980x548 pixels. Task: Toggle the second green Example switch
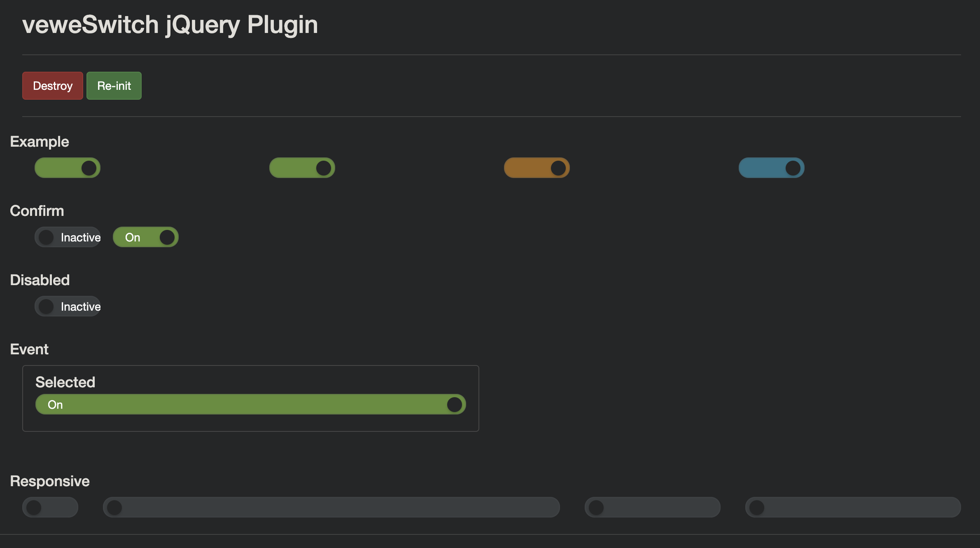click(302, 168)
